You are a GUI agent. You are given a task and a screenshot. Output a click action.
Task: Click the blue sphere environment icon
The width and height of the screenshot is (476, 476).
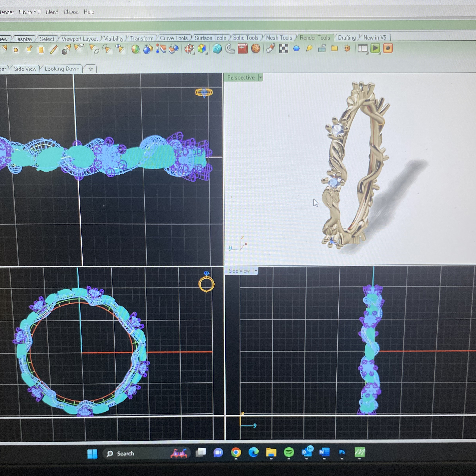pyautogui.click(x=296, y=49)
